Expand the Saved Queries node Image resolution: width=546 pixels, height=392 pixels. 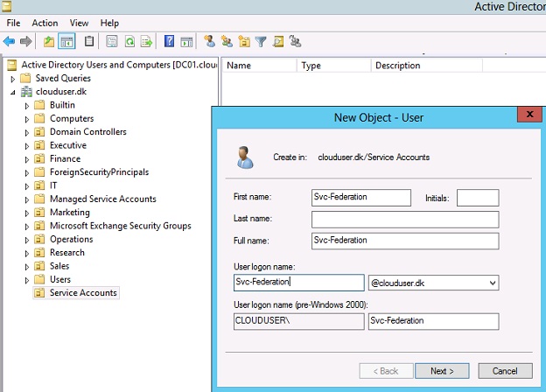(13, 79)
